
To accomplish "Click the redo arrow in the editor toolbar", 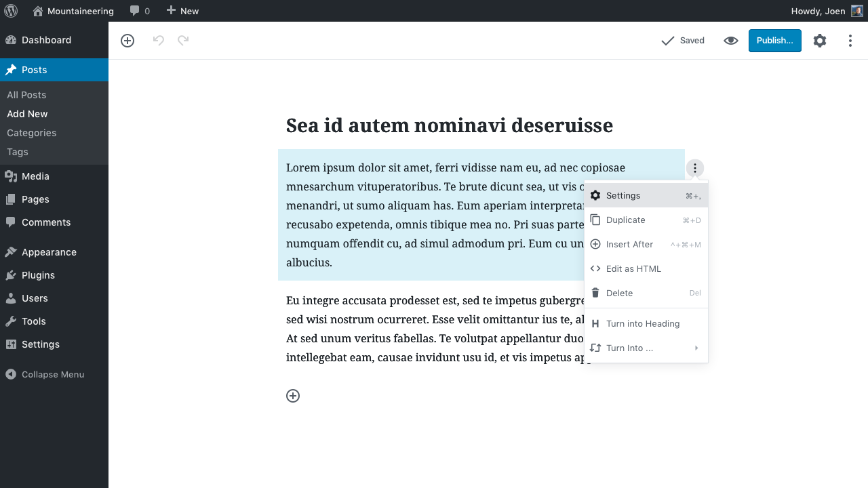I will 182,40.
